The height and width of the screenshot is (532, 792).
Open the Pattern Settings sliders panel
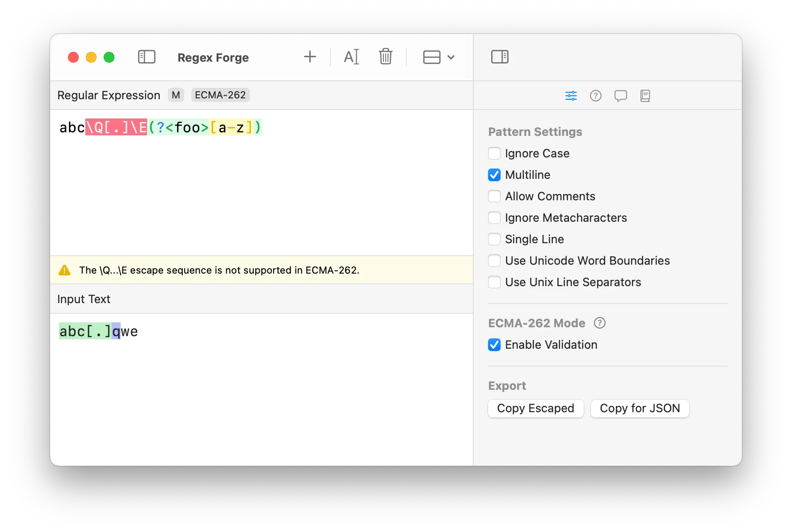(571, 95)
